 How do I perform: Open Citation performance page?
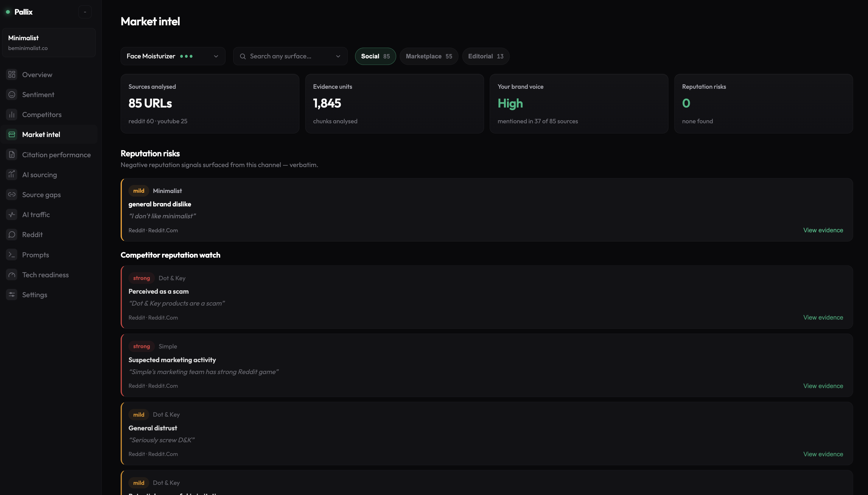[49, 155]
